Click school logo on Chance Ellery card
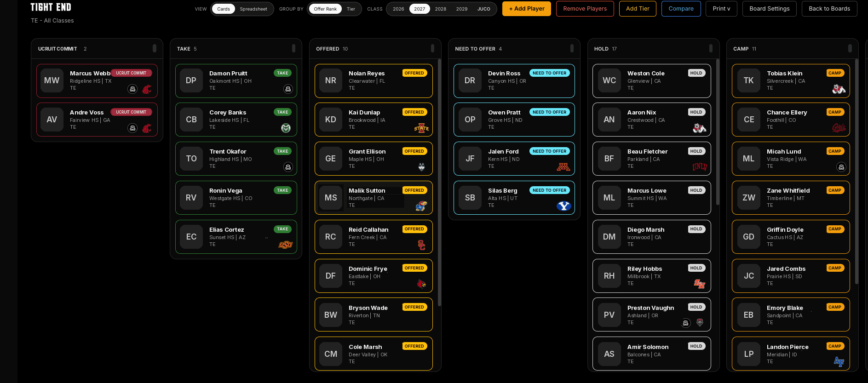The width and height of the screenshot is (868, 383). (839, 128)
